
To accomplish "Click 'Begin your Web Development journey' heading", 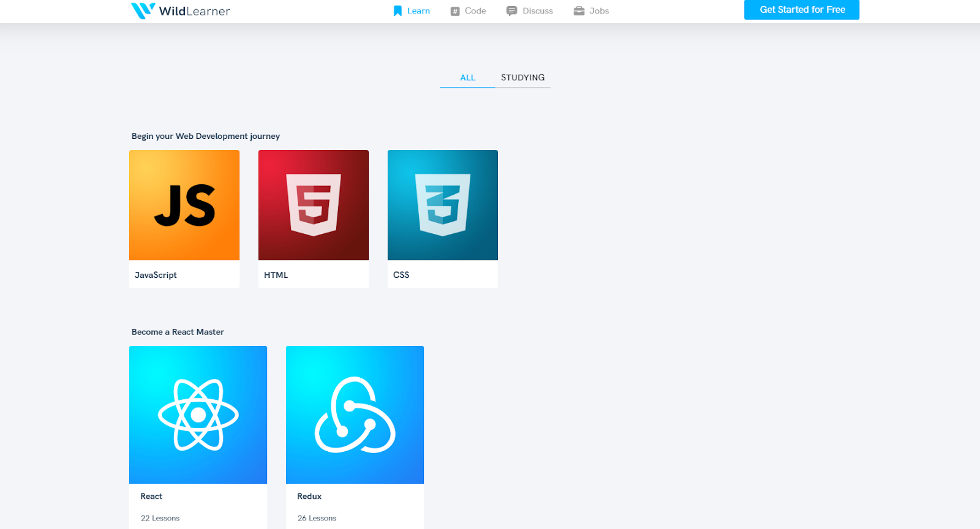I will pos(206,136).
